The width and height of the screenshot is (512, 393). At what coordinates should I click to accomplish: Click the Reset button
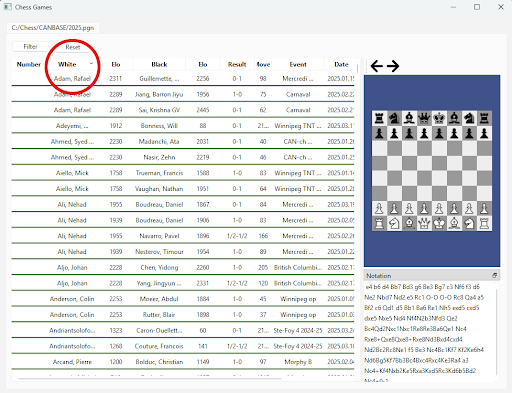tap(73, 47)
